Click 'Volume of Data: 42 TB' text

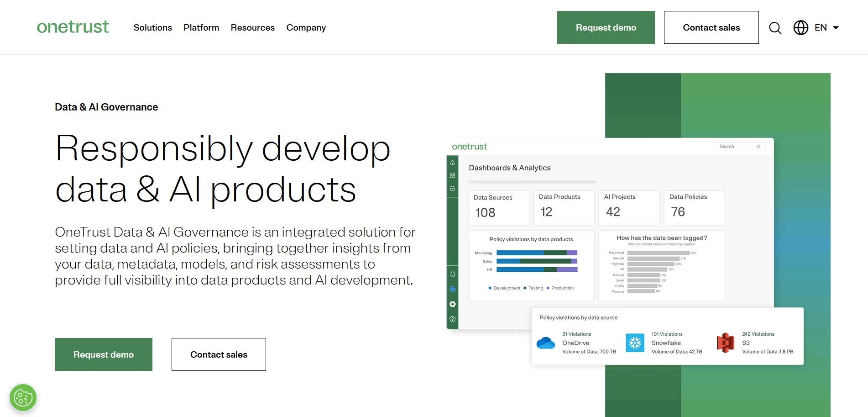coord(677,352)
